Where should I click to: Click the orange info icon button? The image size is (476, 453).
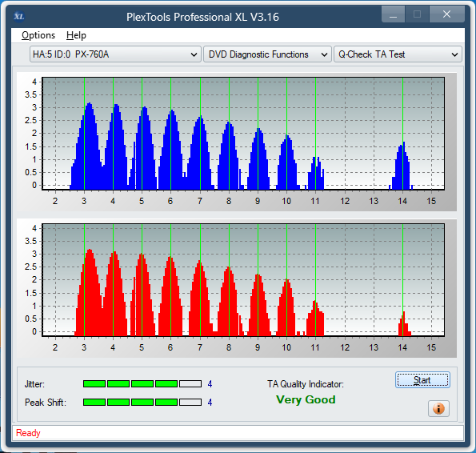(x=438, y=408)
